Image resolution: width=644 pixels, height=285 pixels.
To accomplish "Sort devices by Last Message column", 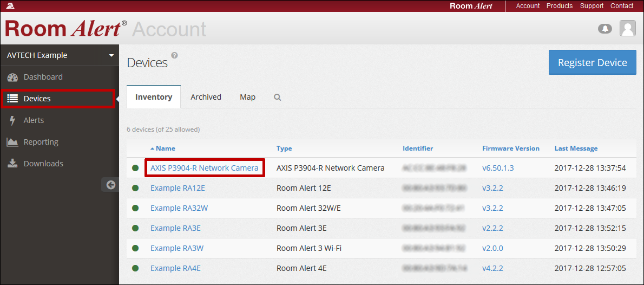I will (x=576, y=148).
